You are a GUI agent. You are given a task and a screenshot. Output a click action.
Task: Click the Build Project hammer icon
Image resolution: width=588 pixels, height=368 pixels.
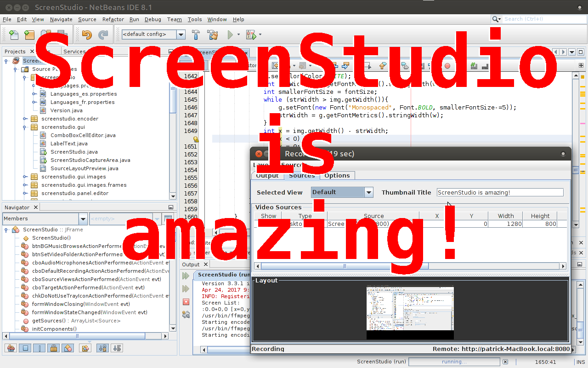(196, 34)
